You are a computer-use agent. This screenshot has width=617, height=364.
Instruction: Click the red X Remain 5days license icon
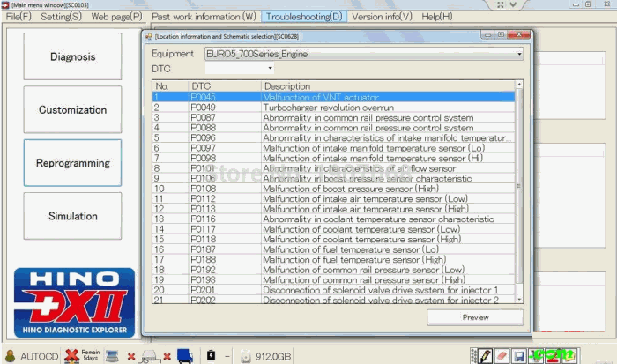point(71,356)
